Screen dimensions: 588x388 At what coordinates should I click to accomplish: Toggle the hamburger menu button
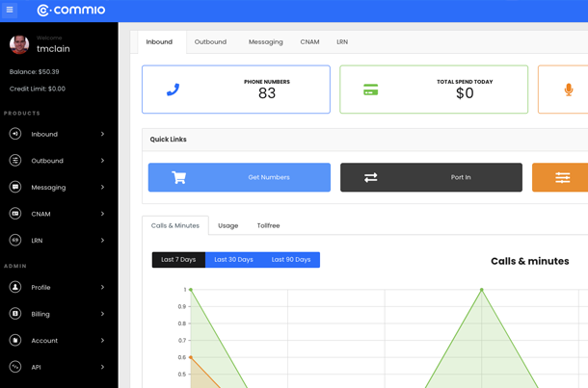coord(10,10)
